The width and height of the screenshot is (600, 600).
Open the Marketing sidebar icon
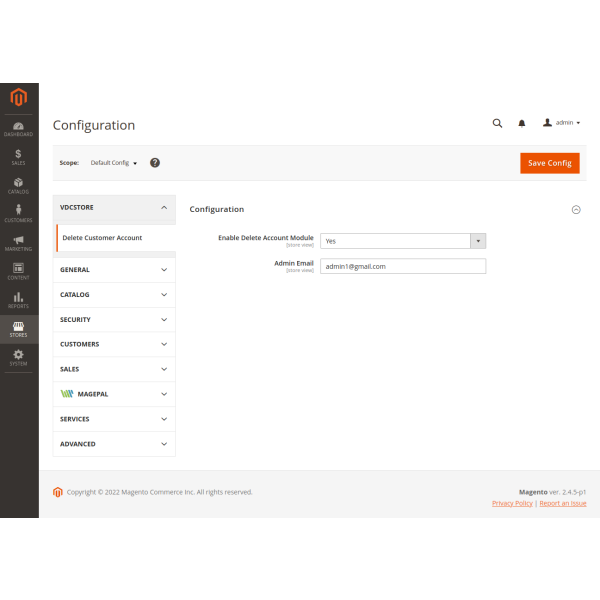point(19,242)
